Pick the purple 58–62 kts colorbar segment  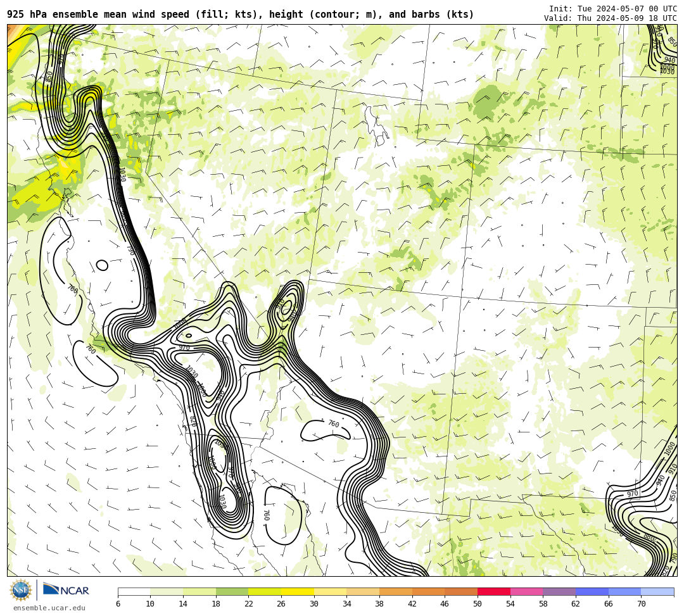pos(559,591)
